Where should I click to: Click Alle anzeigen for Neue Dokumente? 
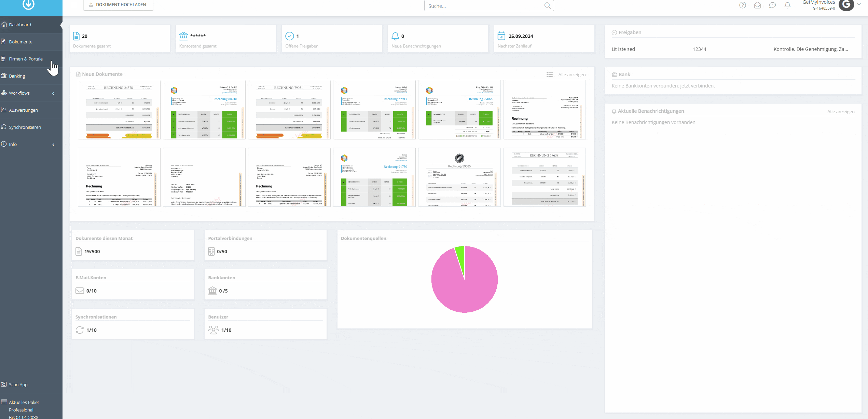tap(572, 75)
